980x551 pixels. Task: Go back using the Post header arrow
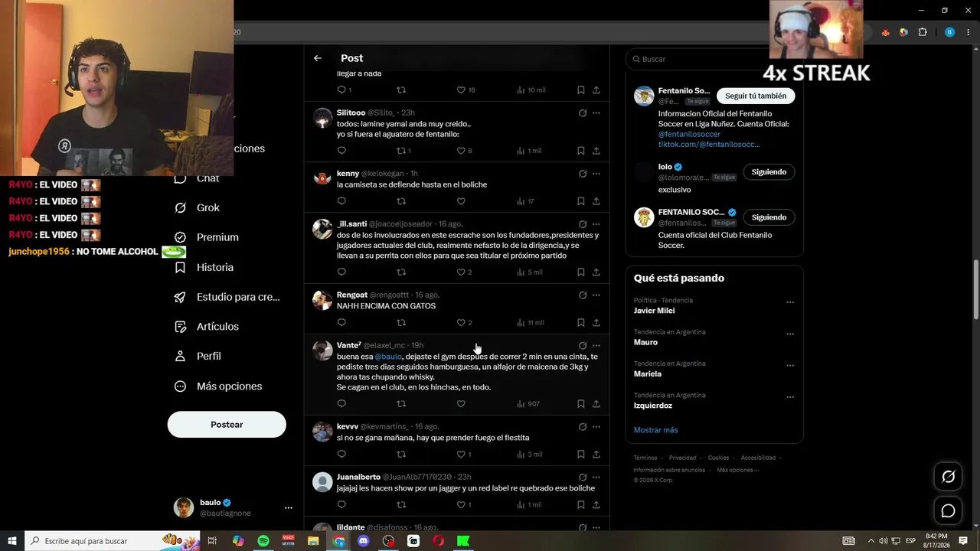[318, 58]
